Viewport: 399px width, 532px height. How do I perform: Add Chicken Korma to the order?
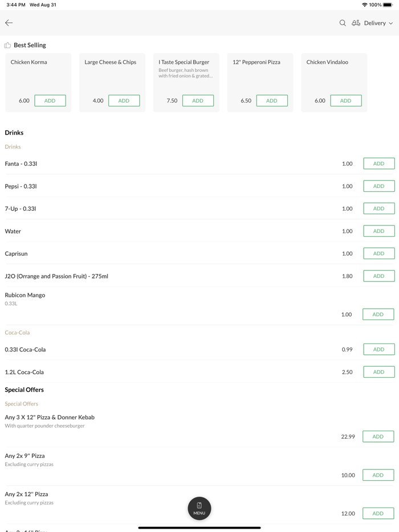(x=50, y=101)
